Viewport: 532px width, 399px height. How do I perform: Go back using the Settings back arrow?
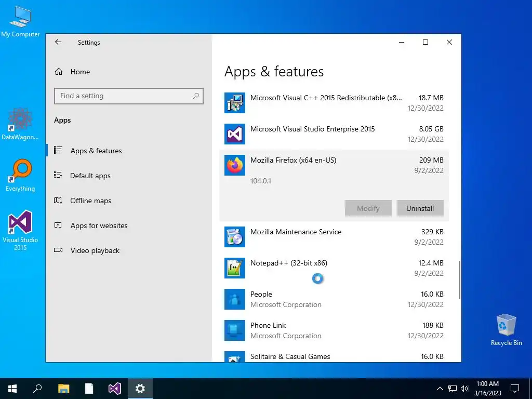click(x=58, y=42)
